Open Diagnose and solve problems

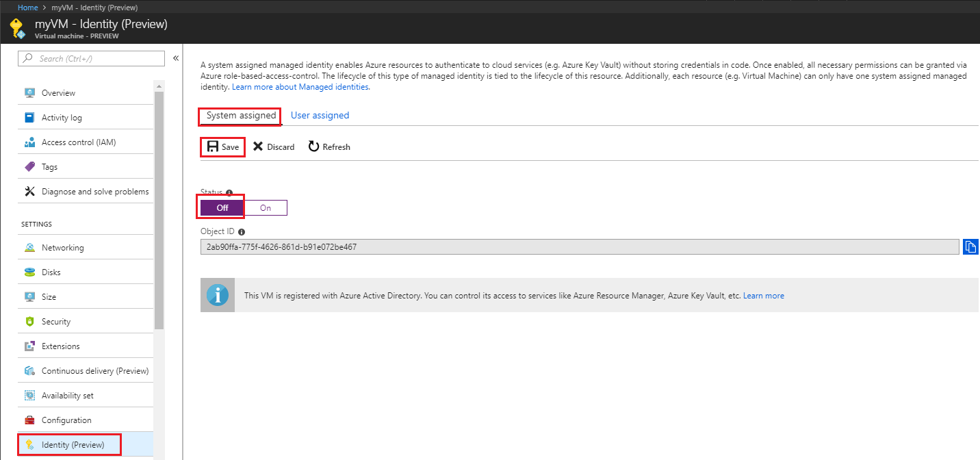(94, 192)
